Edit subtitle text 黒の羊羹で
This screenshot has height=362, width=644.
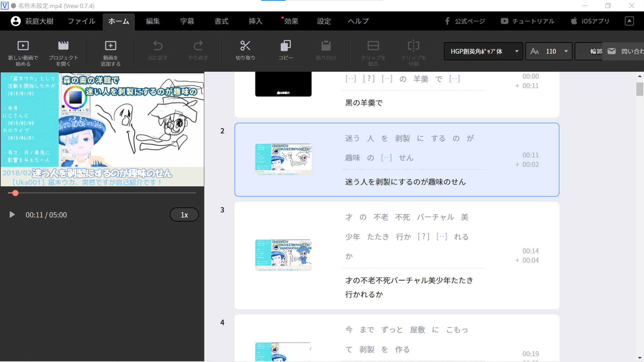click(x=364, y=103)
